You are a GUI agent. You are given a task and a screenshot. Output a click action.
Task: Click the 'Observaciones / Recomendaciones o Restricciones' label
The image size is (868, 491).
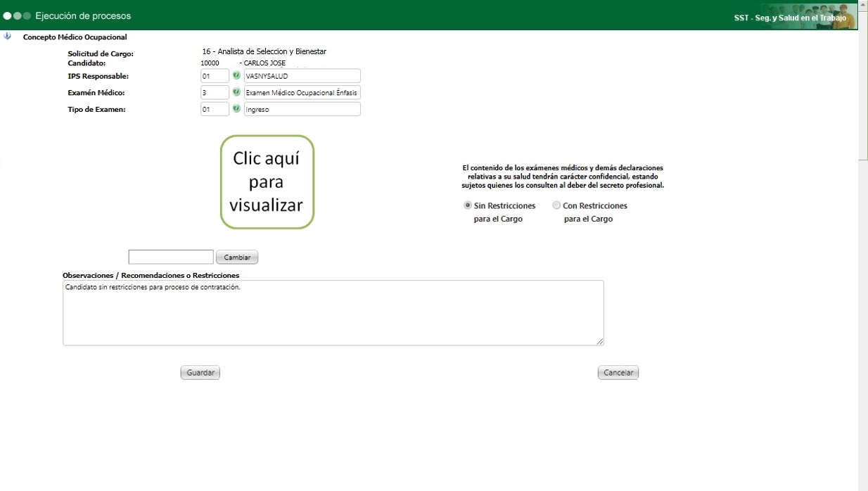click(x=151, y=275)
